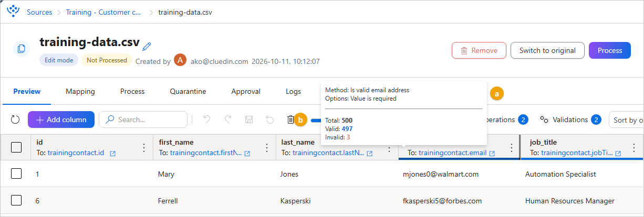Click the Edit mode badge
The height and width of the screenshot is (217, 644).
coord(59,60)
